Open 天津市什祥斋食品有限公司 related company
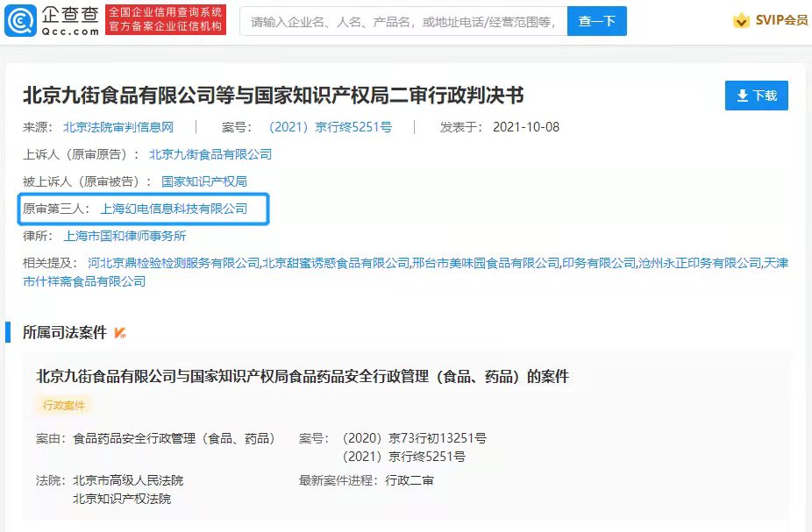Screen dimensions: 812x532 pyautogui.click(x=88, y=281)
